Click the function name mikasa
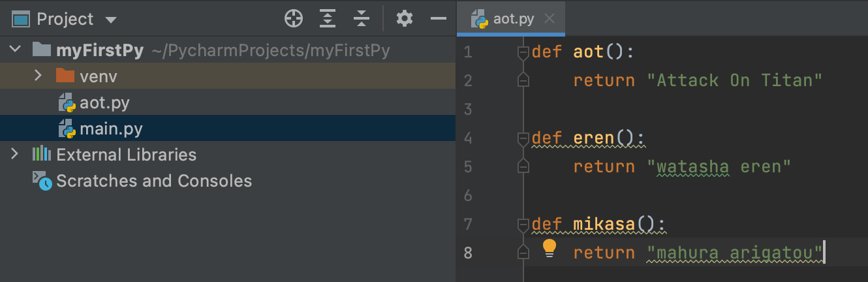The width and height of the screenshot is (868, 282). pyautogui.click(x=604, y=224)
